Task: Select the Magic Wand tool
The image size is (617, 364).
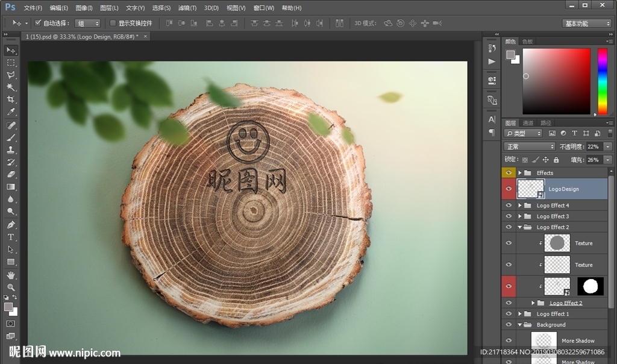Action: point(11,87)
